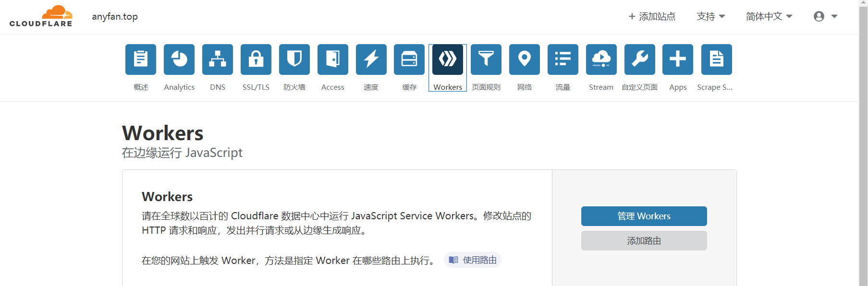The height and width of the screenshot is (286, 868).
Task: Click the user account avatar icon
Action: [x=819, y=16]
